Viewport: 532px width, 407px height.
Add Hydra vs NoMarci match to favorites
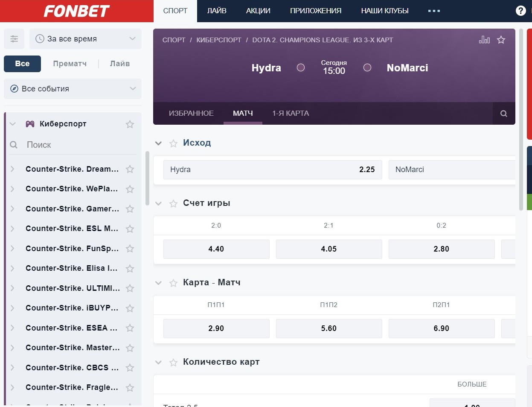(x=501, y=40)
